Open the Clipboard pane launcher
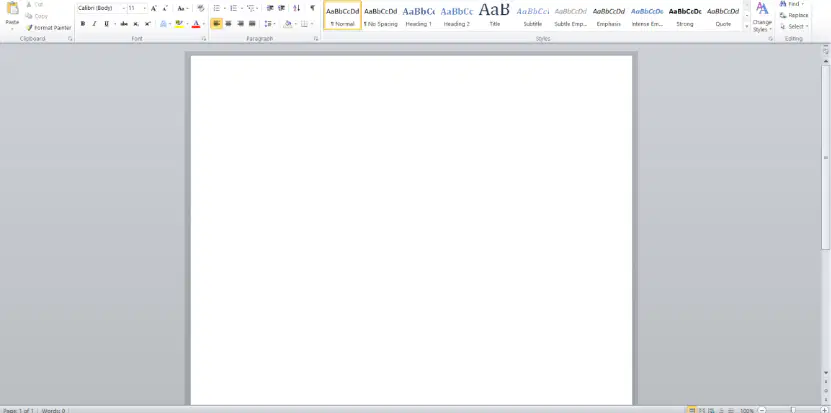The height and width of the screenshot is (413, 831). pos(70,39)
